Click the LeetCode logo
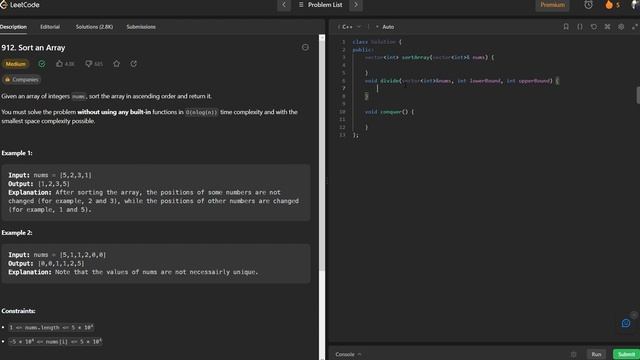 (x=20, y=4)
